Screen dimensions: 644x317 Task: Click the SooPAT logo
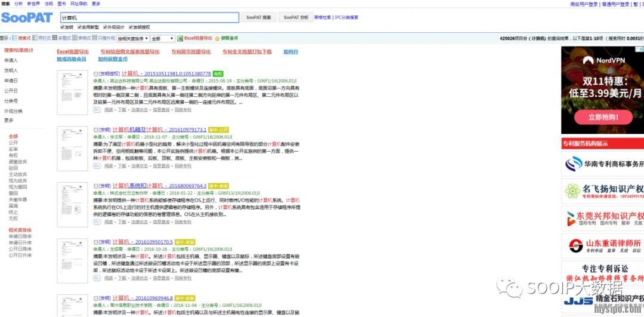[x=27, y=18]
